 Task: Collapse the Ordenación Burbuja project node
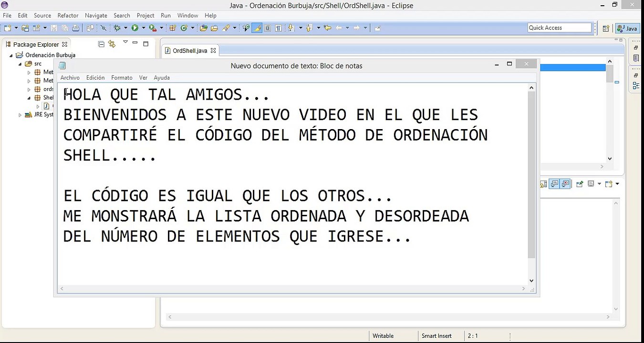pos(11,56)
